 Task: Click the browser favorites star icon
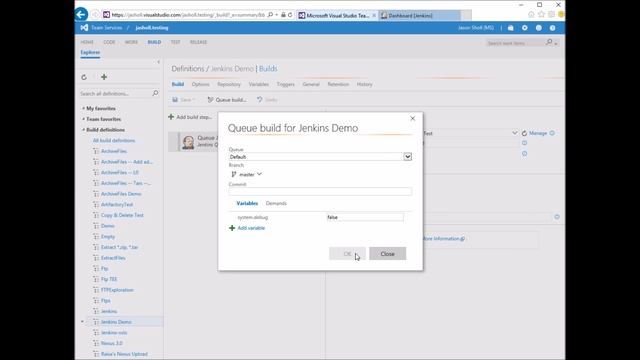(541, 15)
